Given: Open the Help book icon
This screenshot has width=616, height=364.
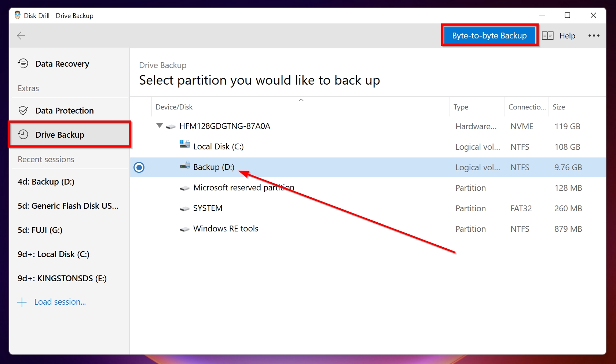Looking at the screenshot, I should [547, 36].
